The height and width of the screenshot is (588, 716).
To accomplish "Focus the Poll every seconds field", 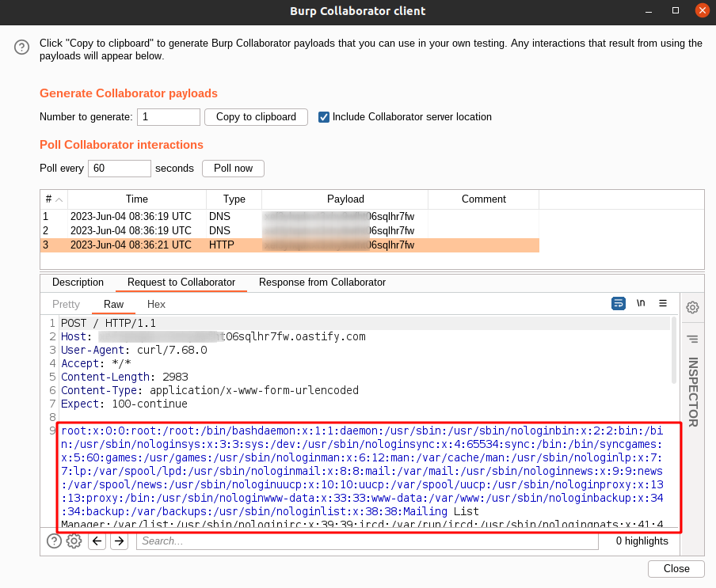I will click(120, 169).
